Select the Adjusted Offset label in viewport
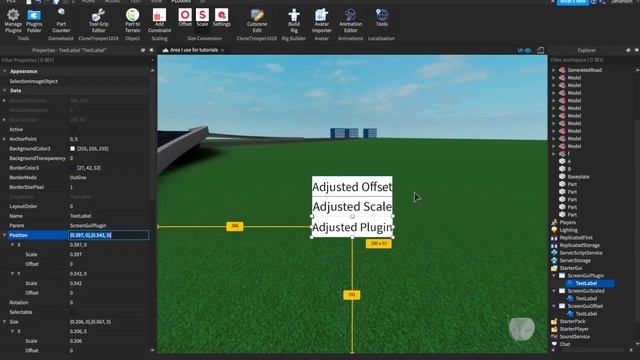640x360 pixels. click(x=352, y=187)
